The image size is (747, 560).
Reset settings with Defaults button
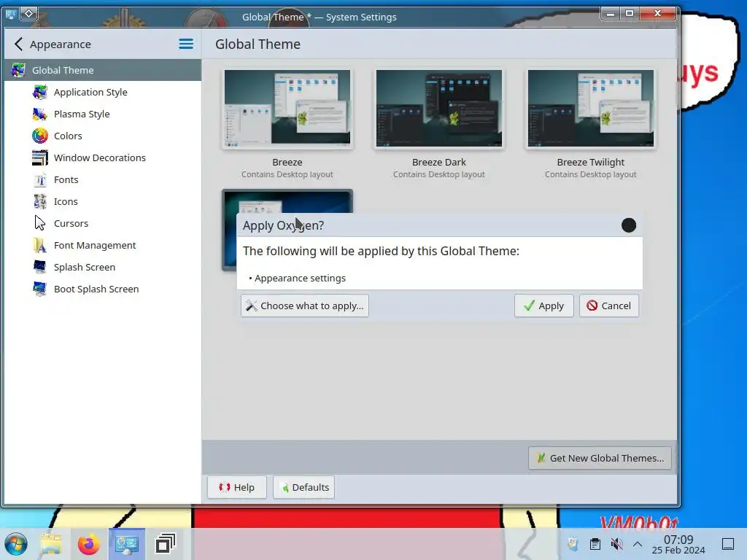(304, 487)
